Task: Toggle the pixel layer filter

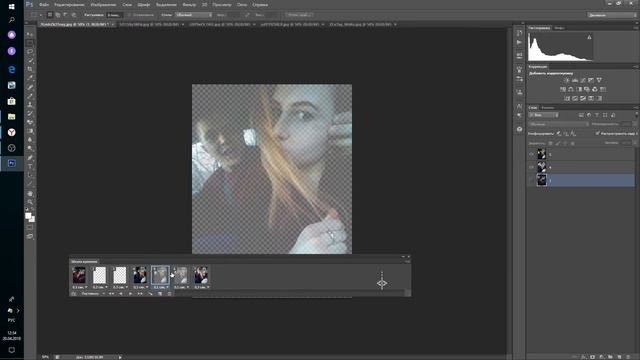Action: pyautogui.click(x=581, y=115)
